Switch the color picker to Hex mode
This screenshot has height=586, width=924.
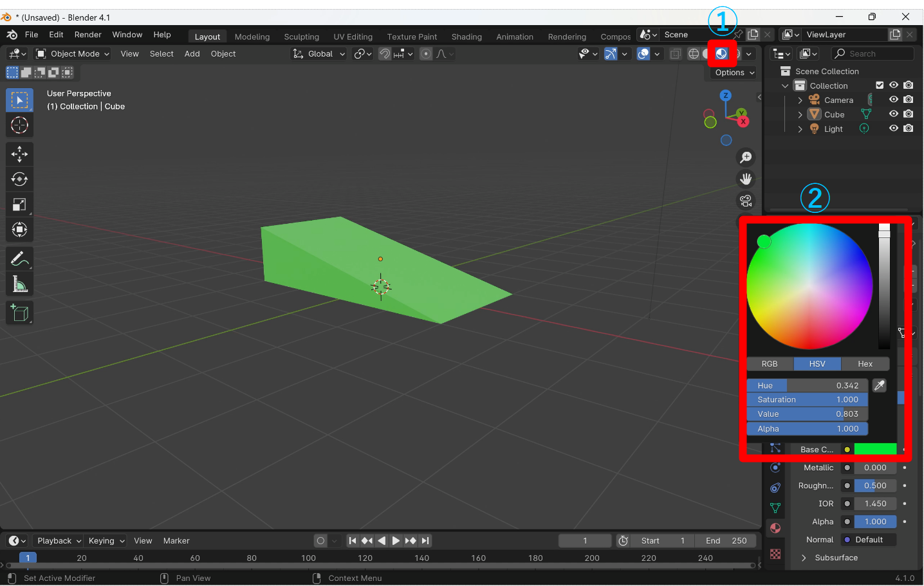coord(865,364)
